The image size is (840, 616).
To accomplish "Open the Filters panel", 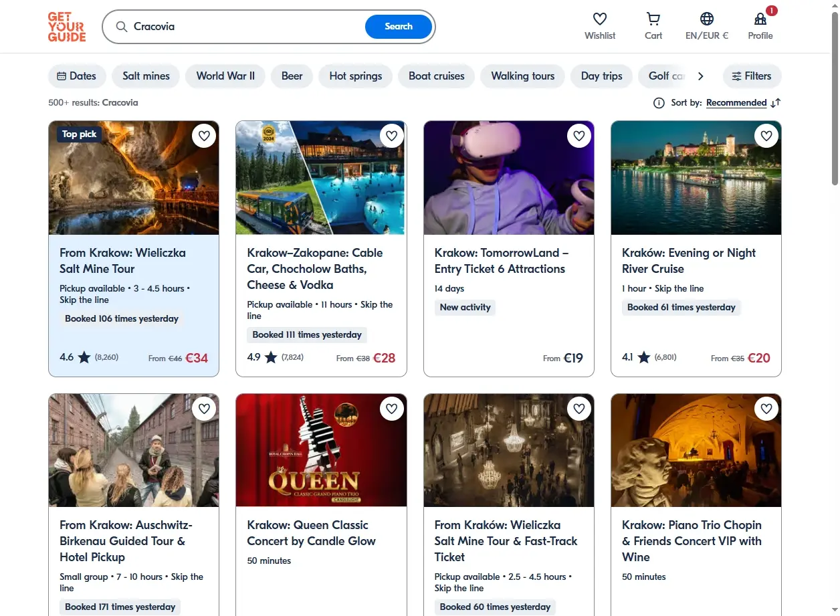I will click(x=752, y=76).
